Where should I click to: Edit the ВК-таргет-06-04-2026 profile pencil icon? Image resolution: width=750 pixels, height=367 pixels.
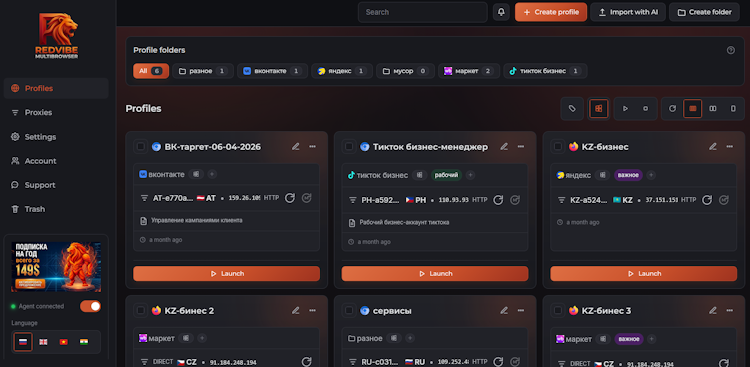point(296,146)
